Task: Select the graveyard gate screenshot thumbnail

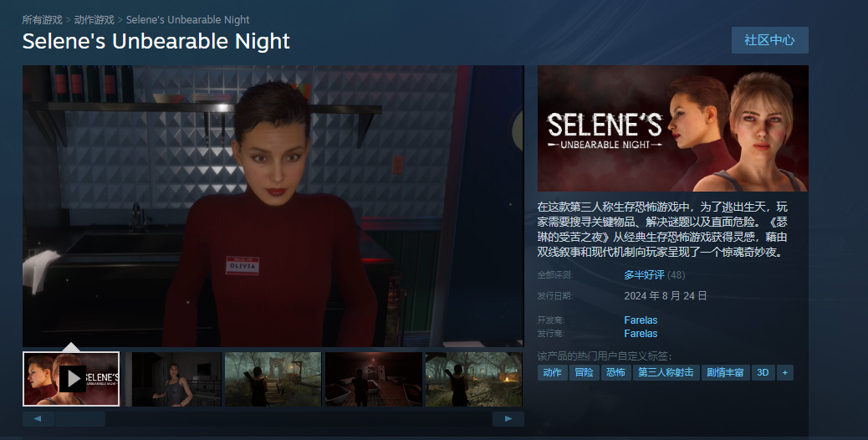Action: tap(273, 379)
